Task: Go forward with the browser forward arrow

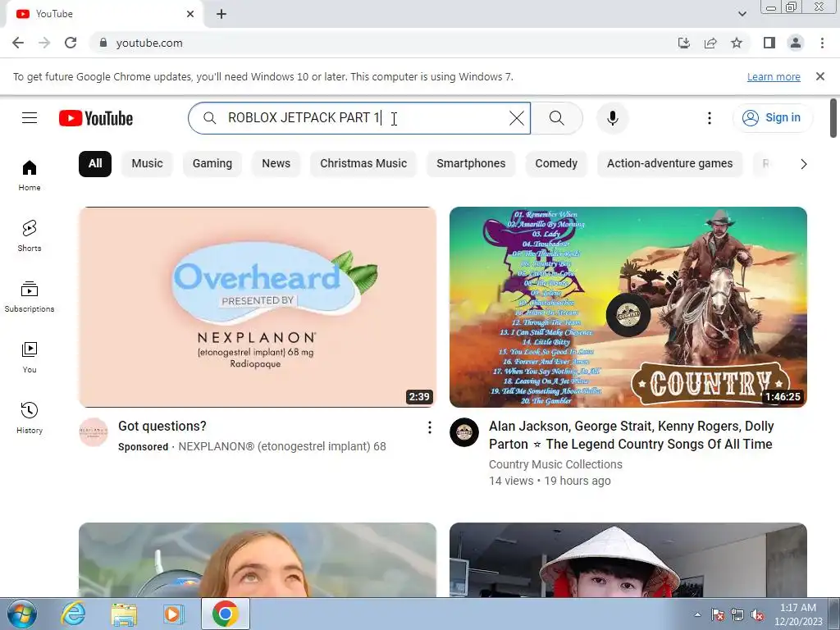Action: (44, 43)
